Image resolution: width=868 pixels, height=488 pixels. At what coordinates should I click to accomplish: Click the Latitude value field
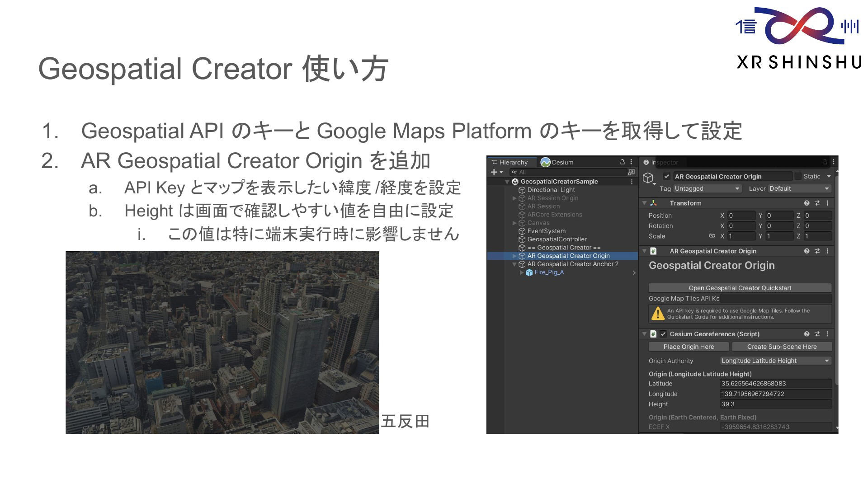click(x=776, y=384)
